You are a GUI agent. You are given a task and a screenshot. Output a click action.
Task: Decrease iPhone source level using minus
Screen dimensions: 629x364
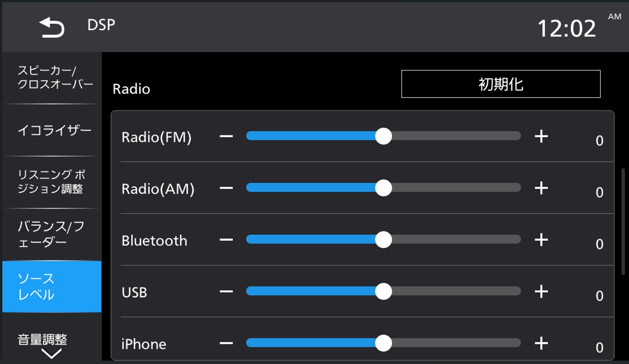pos(226,343)
